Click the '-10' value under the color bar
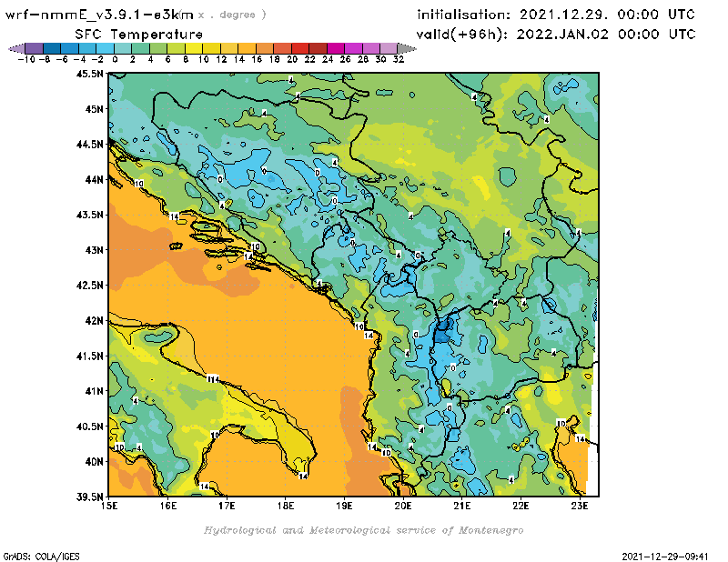The height and width of the screenshot is (562, 728). (x=26, y=59)
